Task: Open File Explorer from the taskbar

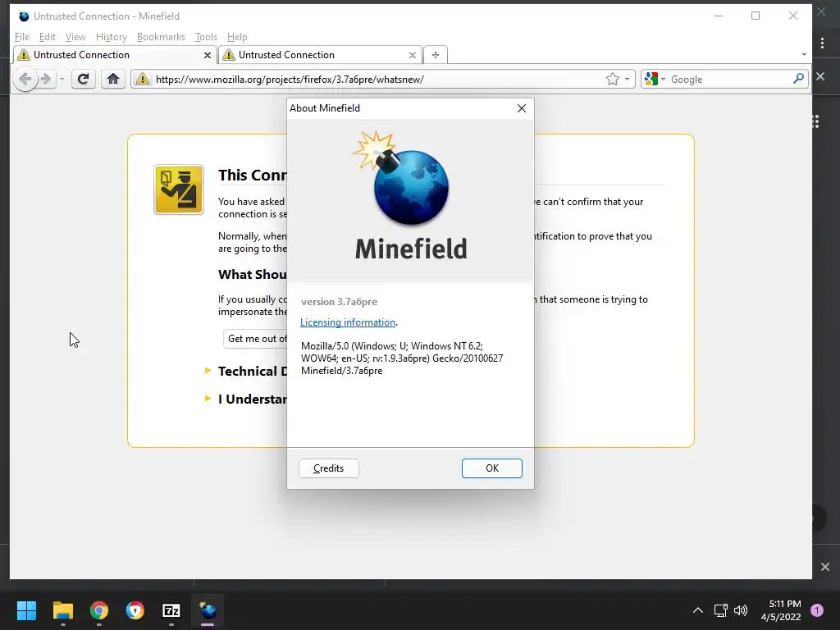Action: tap(62, 610)
